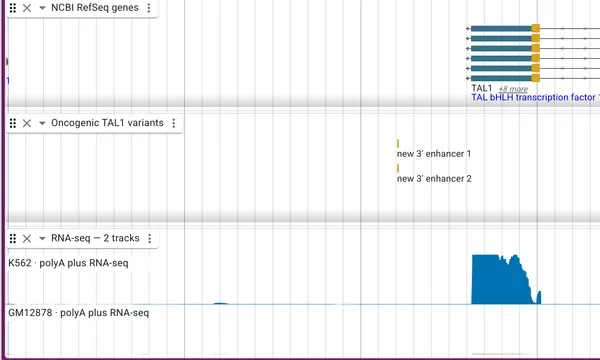Click the new 3' enhancer 2 label
This screenshot has width=600, height=360.
[x=434, y=179]
